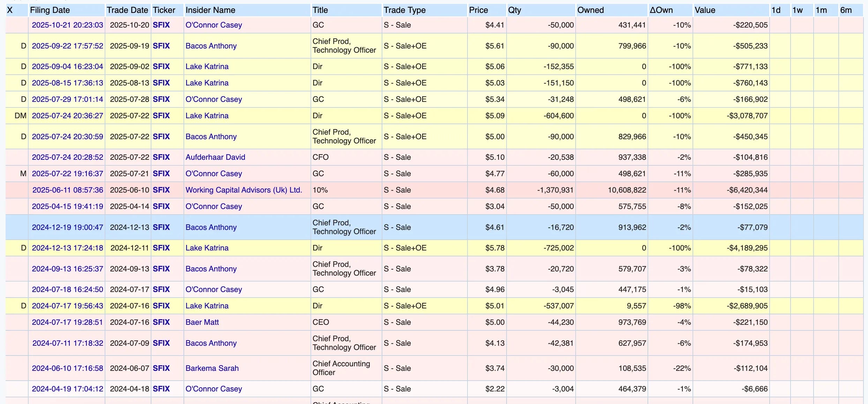The width and height of the screenshot is (868, 404).
Task: Open Lake Katrina in the 2025-09-02 trade row
Action: click(207, 67)
